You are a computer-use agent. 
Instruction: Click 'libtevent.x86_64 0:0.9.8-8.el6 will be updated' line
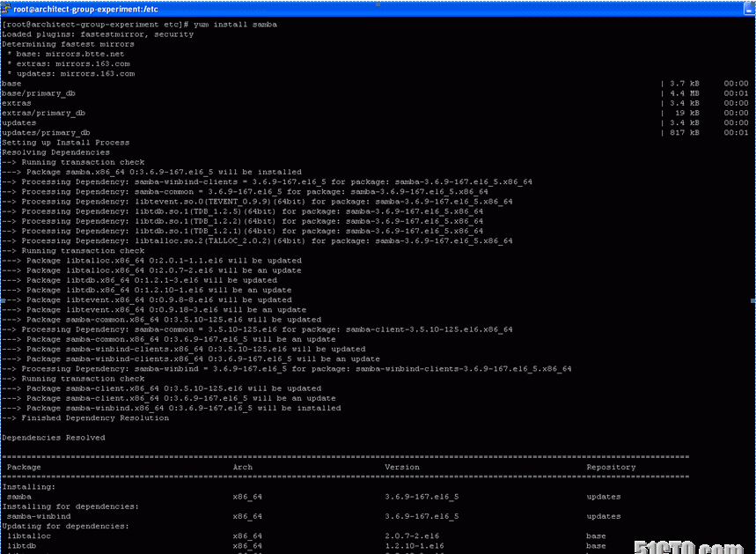pos(147,300)
